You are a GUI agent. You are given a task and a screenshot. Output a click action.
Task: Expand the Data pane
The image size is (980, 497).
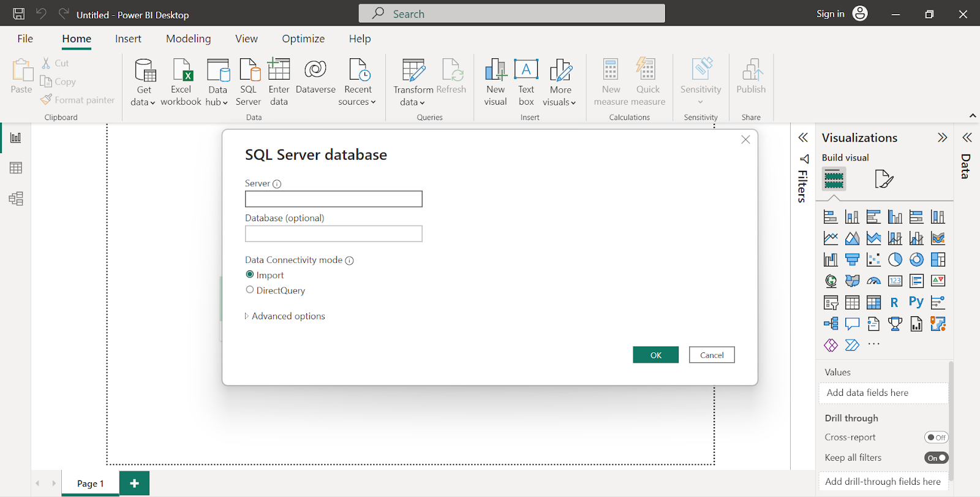(967, 137)
